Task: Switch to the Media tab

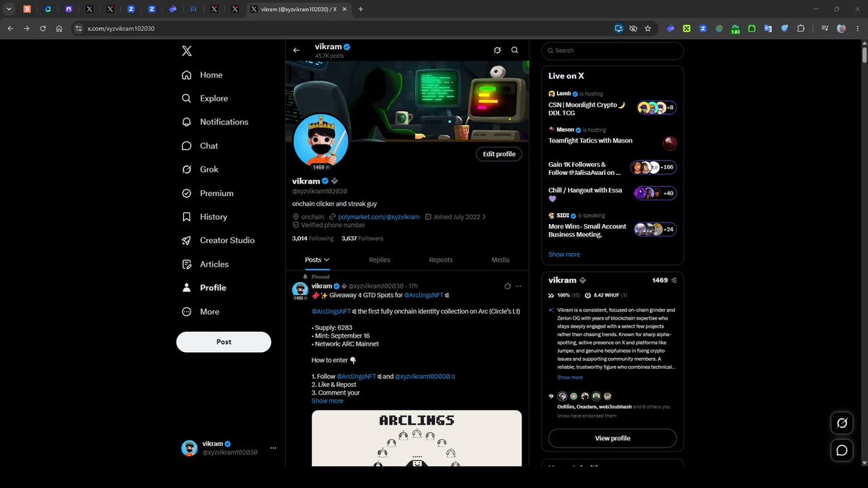Action: 500,260
